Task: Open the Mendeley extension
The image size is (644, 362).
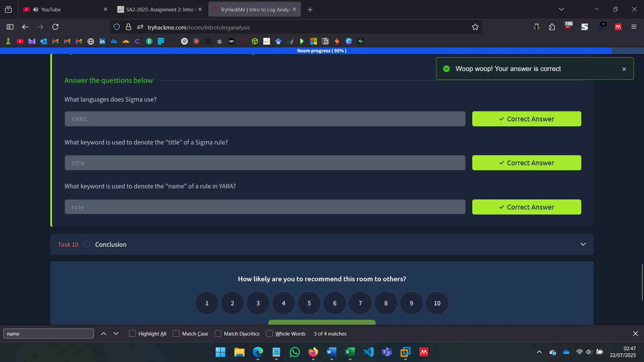Action: 618,27
